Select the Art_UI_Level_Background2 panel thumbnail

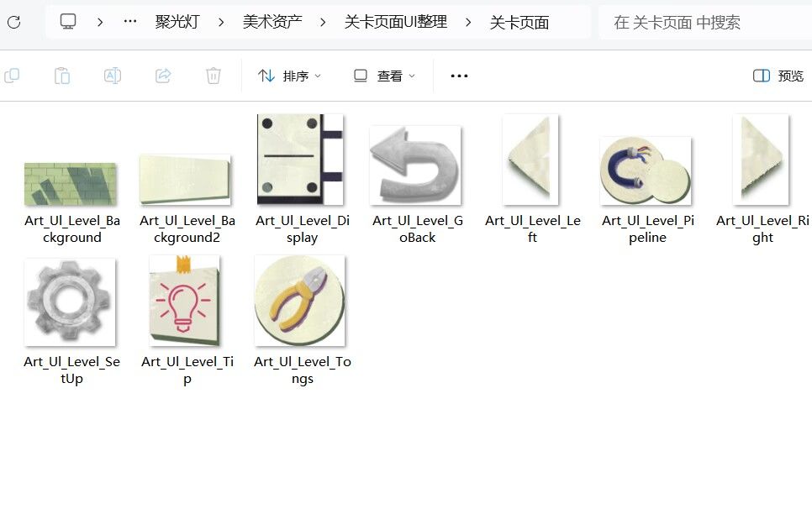pos(186,179)
